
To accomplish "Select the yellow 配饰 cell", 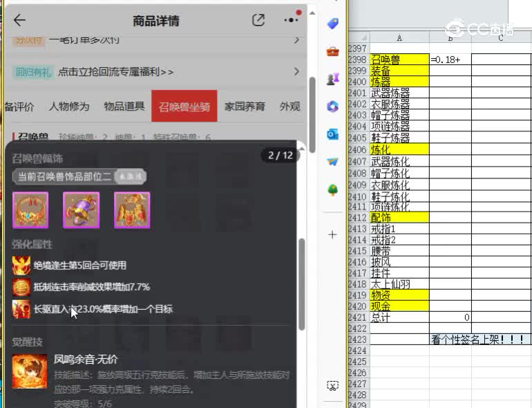I will point(399,217).
